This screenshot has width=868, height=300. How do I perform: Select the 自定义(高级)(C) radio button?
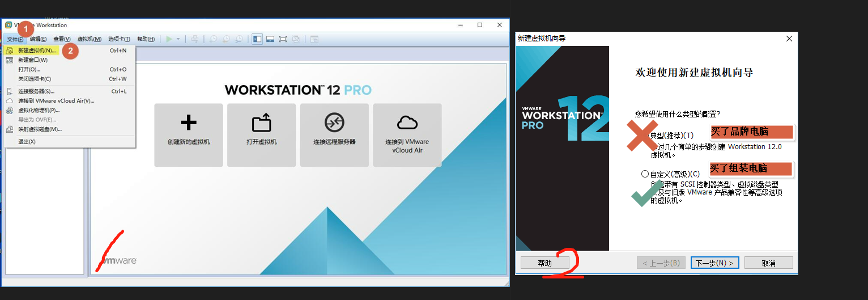point(645,174)
